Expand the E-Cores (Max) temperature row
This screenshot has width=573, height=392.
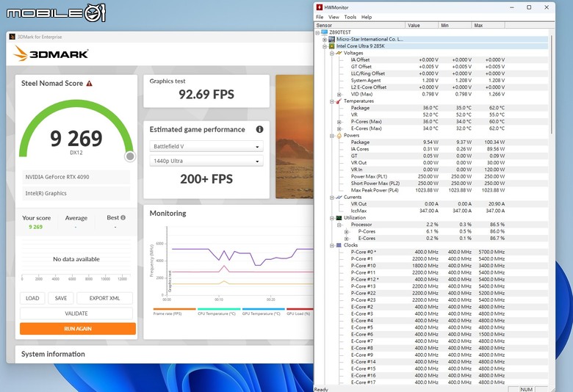[339, 128]
